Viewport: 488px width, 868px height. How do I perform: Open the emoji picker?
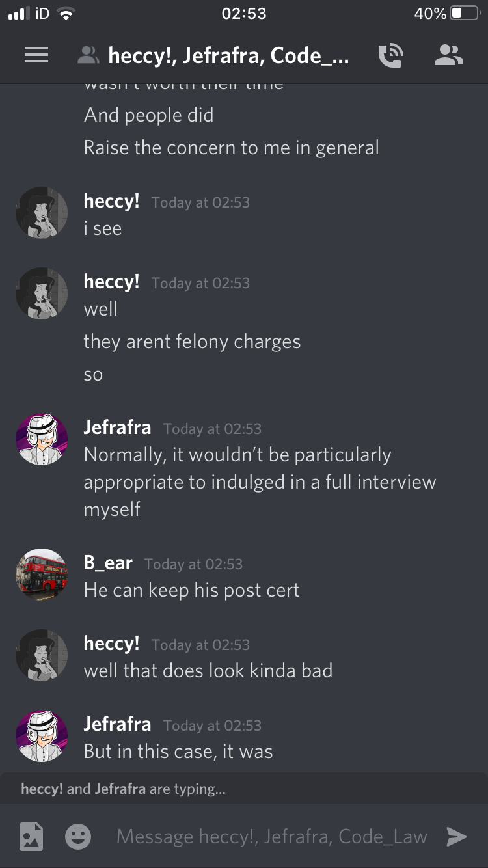click(78, 837)
